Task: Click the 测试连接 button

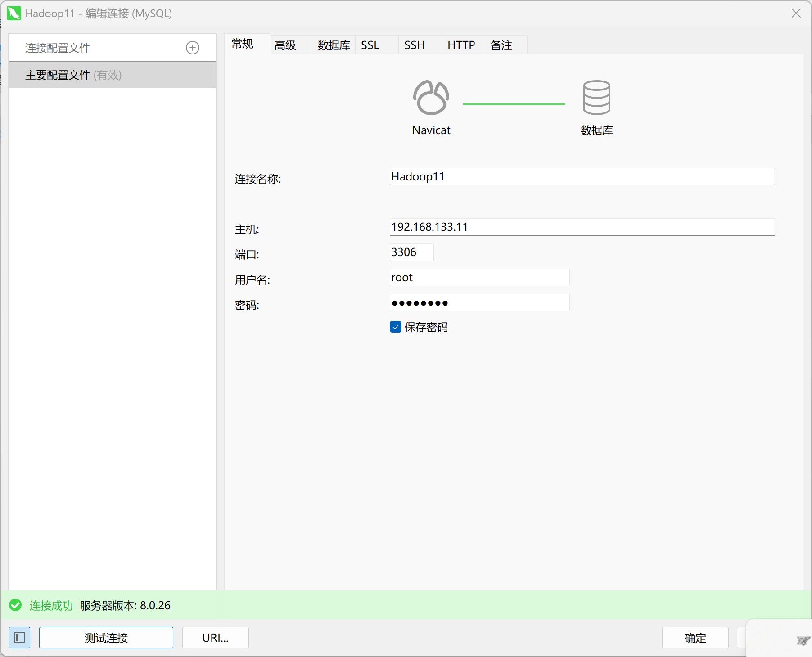Action: 106,638
